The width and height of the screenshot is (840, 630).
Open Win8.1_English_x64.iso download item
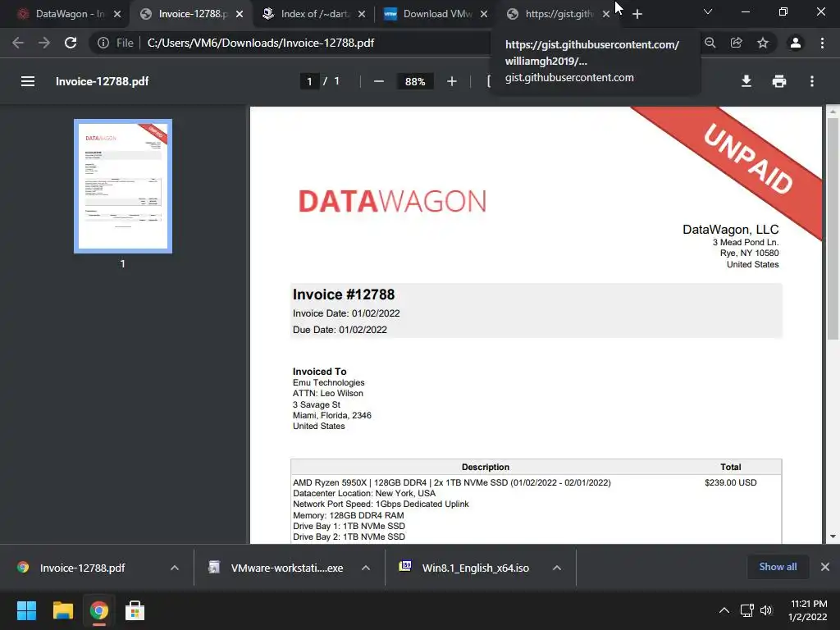point(475,568)
